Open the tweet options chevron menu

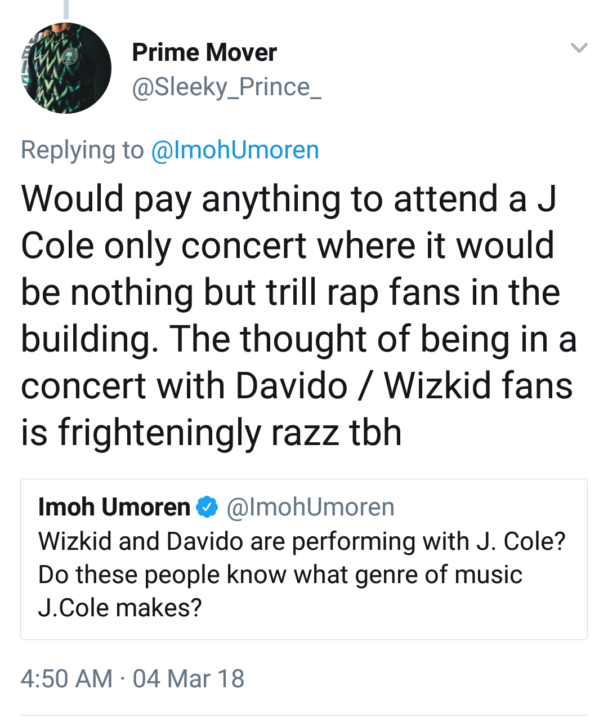click(579, 48)
